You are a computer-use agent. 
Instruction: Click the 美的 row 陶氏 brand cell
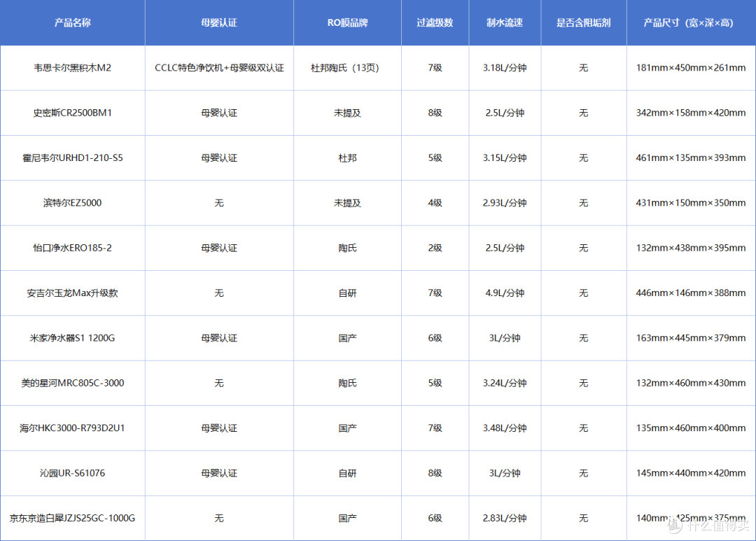click(347, 383)
